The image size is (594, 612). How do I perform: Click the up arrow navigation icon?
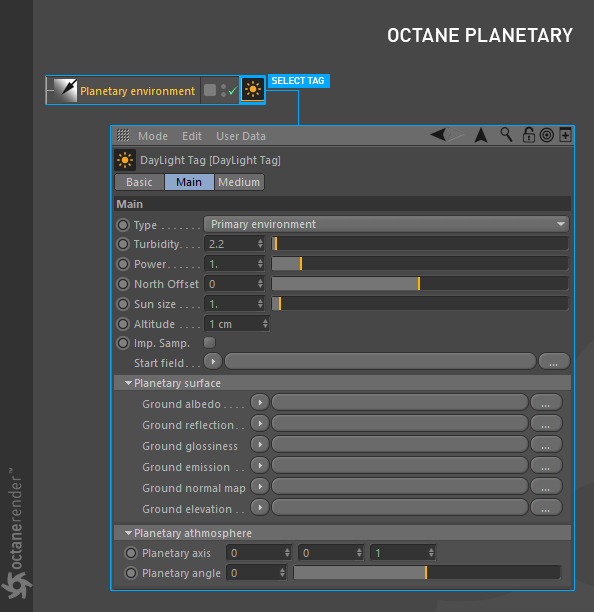pos(481,135)
